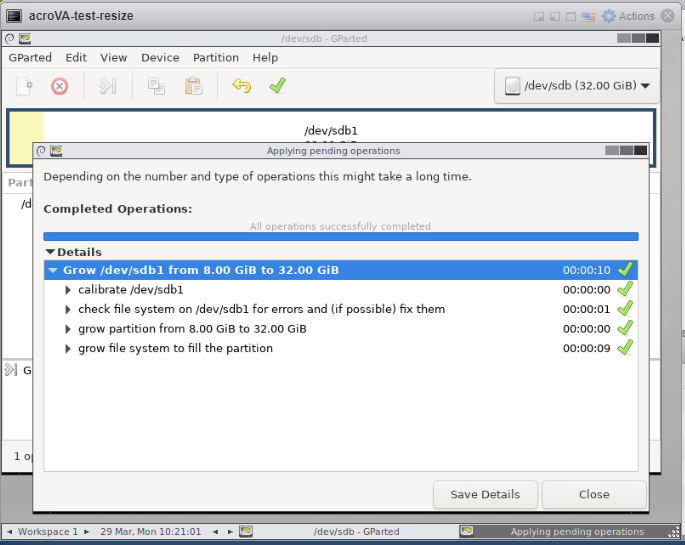Click the 00:00:10 duration text

click(586, 270)
